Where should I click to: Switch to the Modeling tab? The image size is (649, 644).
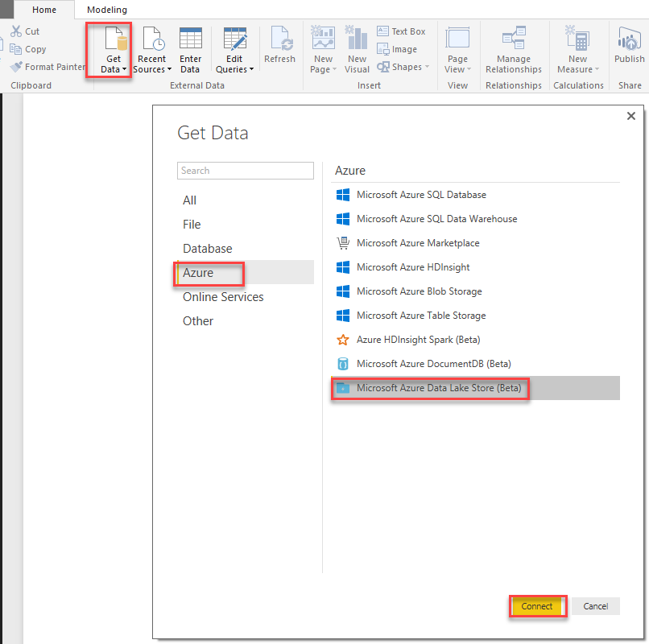pos(107,10)
